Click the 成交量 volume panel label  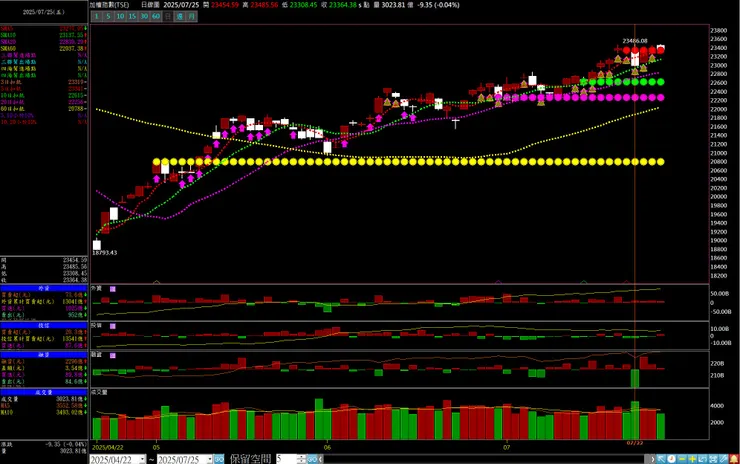(99, 392)
